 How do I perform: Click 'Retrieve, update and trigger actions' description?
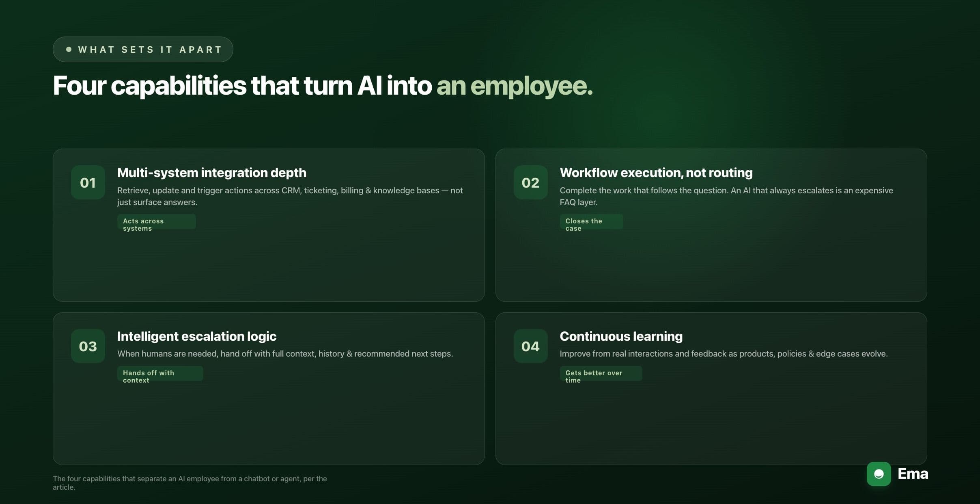[290, 196]
